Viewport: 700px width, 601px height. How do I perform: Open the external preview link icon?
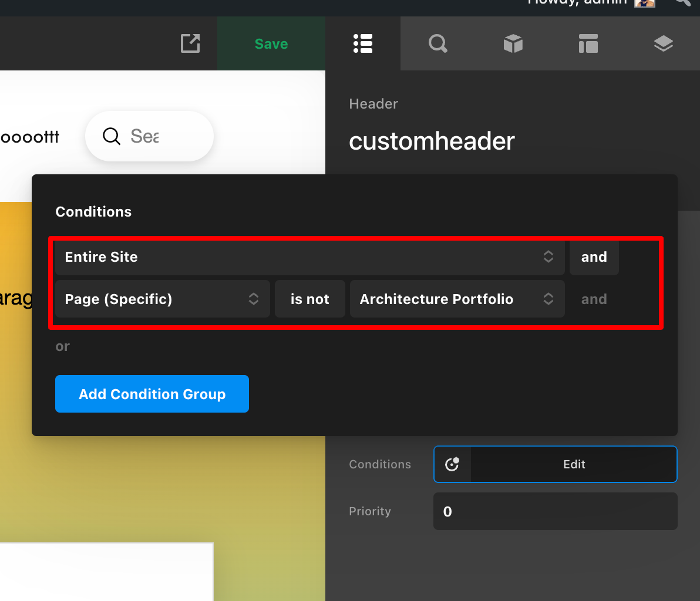click(190, 43)
